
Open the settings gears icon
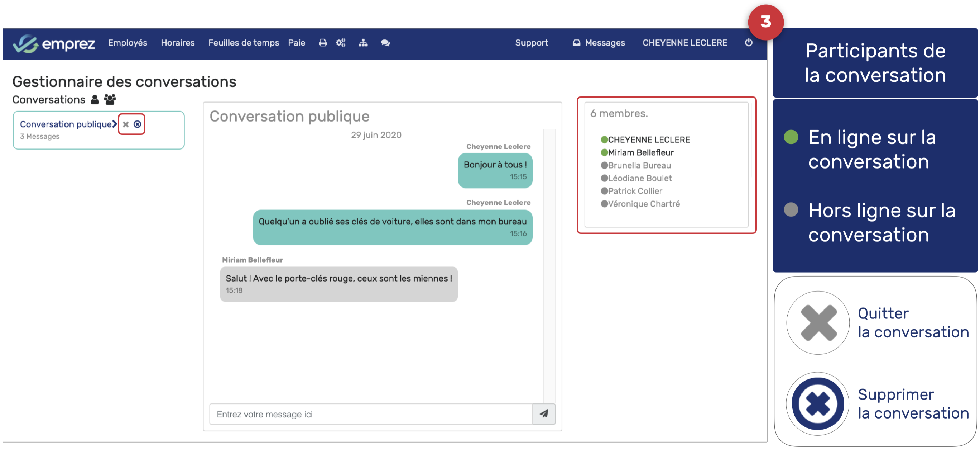[341, 43]
